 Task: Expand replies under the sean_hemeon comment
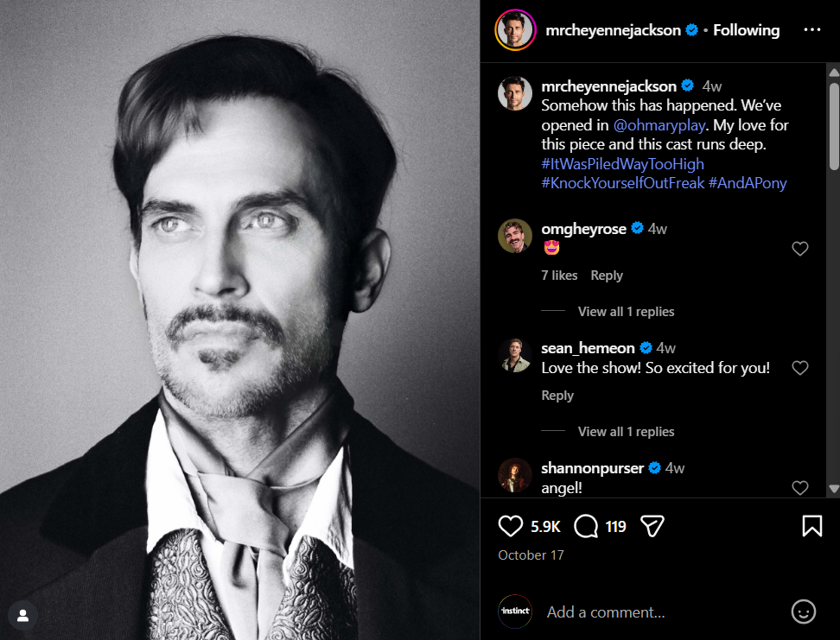626,432
